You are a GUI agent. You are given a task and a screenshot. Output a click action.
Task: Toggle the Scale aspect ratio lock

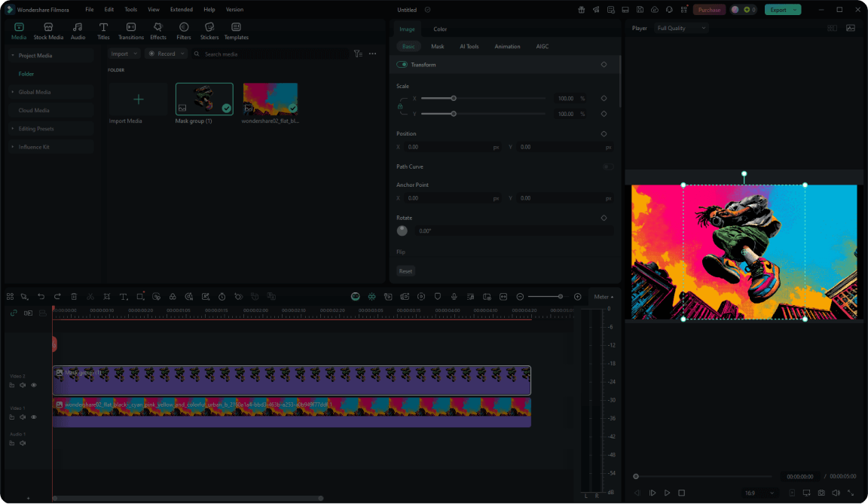click(x=400, y=106)
